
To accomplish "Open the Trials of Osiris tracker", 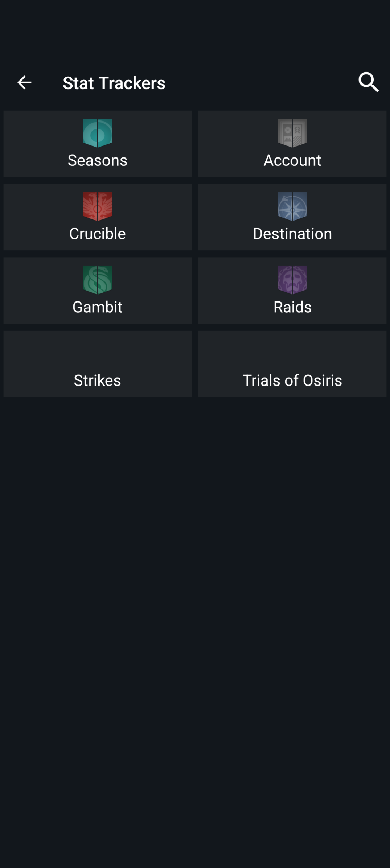I will [292, 380].
